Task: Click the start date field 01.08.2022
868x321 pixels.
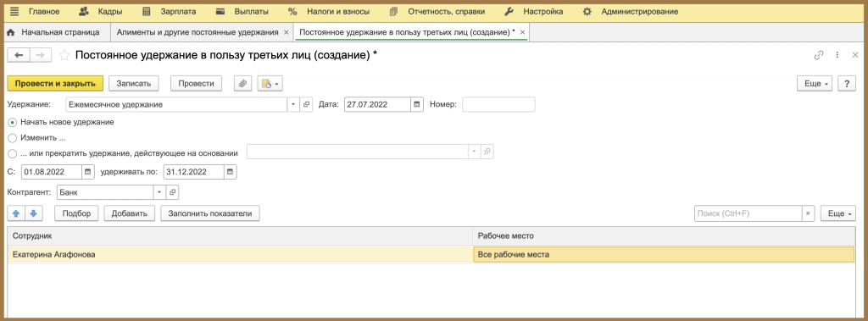Action: [x=52, y=172]
